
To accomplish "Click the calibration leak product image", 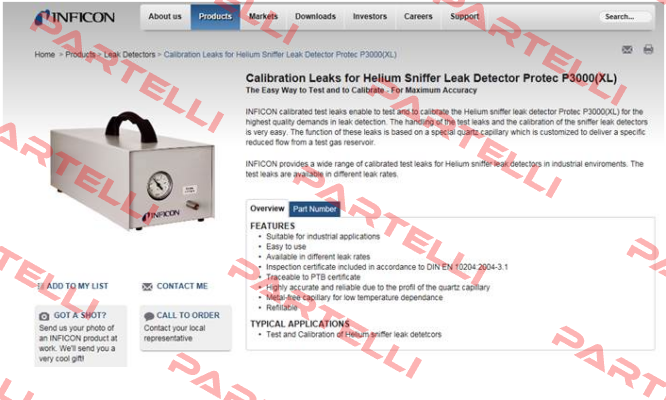I will click(x=132, y=171).
